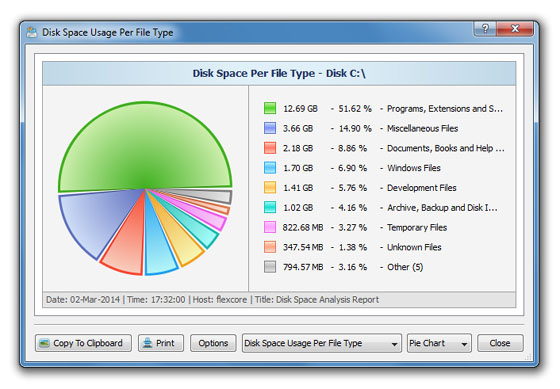Open Disk Space Usage Per File Type dropdown

[x=322, y=343]
